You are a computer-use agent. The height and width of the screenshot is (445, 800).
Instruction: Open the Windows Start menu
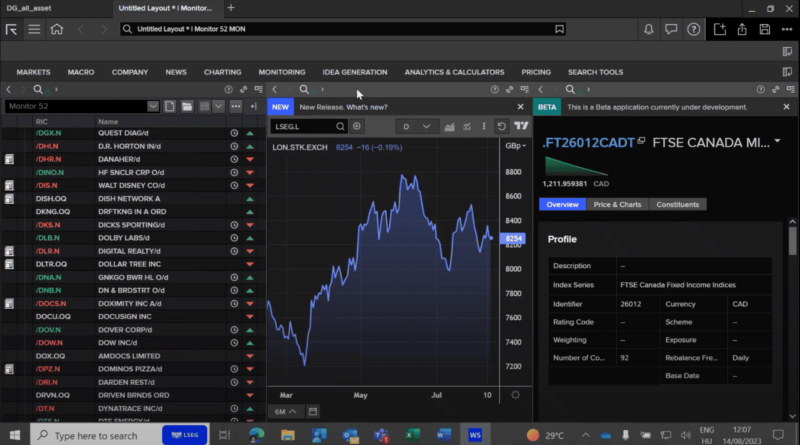pos(15,435)
